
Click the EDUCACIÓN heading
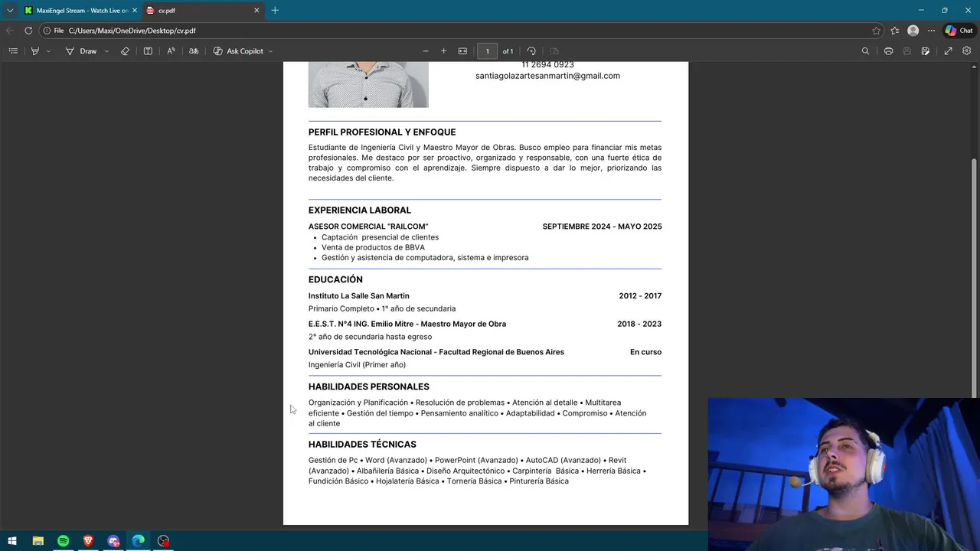coord(335,279)
